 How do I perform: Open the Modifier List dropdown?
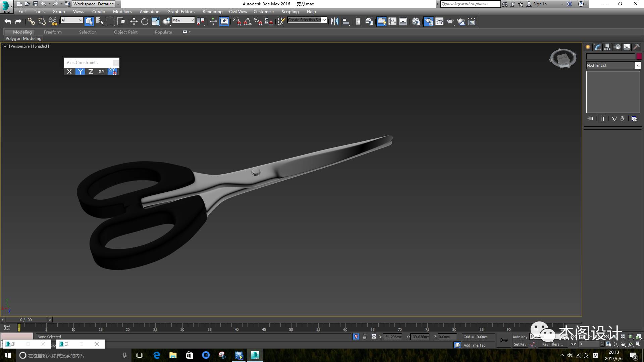tap(638, 66)
